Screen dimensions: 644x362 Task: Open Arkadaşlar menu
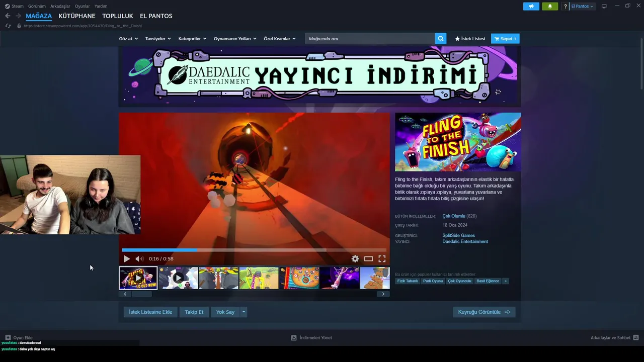click(x=60, y=6)
